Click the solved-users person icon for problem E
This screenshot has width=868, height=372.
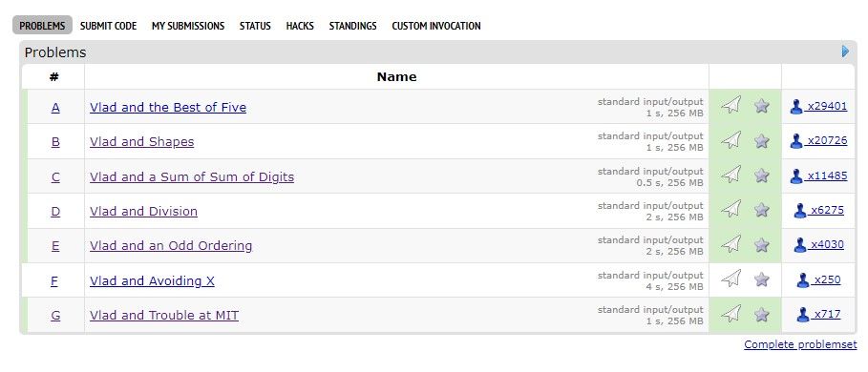800,245
